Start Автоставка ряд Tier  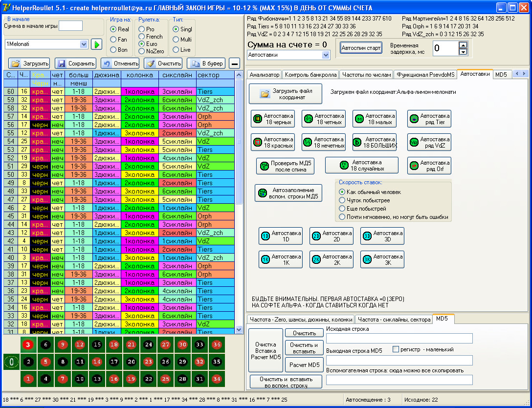pyautogui.click(x=429, y=119)
